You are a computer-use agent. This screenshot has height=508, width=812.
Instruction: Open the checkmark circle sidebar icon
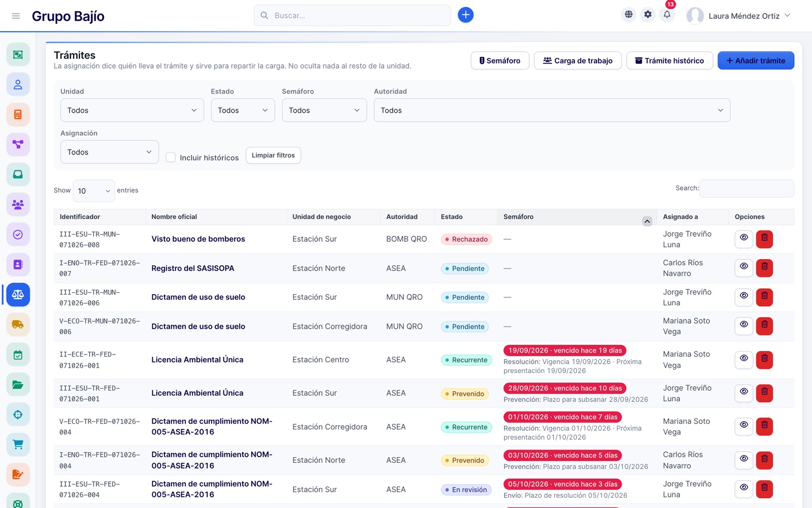click(x=18, y=234)
